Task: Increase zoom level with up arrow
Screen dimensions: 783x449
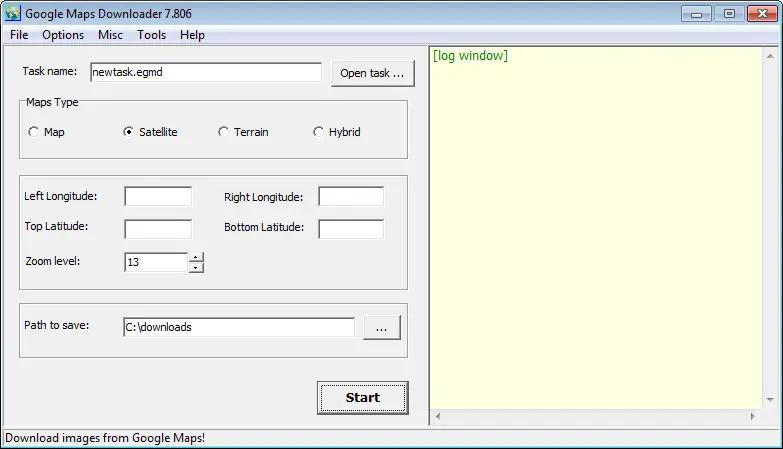Action: click(196, 257)
